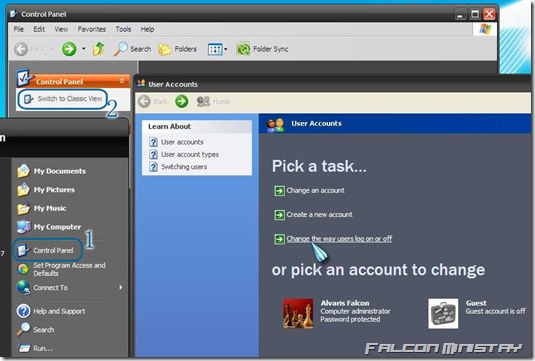Click the green Forward arrow in Control Panel toolbar

69,49
